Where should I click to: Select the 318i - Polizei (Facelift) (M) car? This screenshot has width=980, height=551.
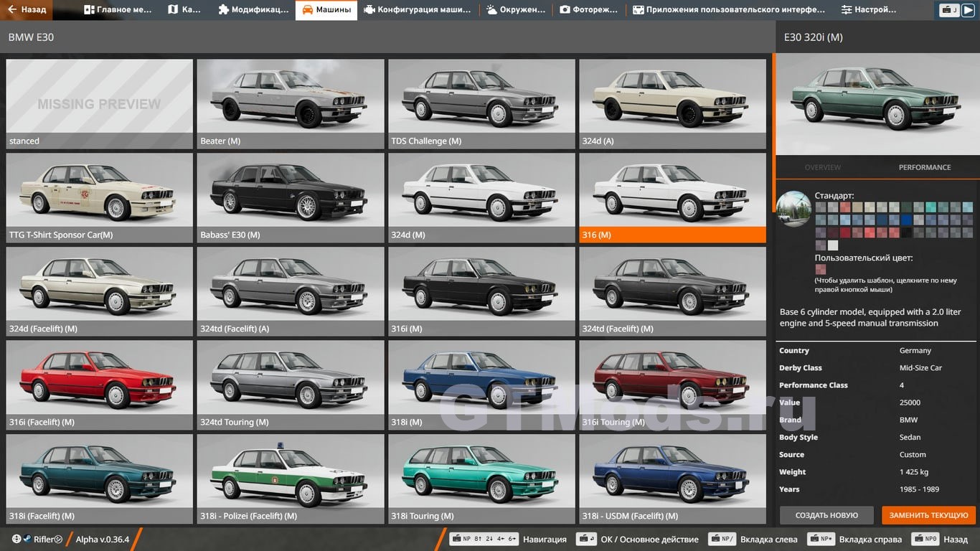click(x=291, y=479)
